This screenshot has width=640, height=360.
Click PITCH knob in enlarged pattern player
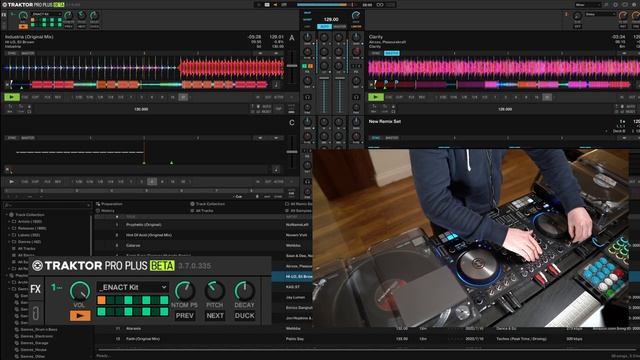pyautogui.click(x=214, y=290)
